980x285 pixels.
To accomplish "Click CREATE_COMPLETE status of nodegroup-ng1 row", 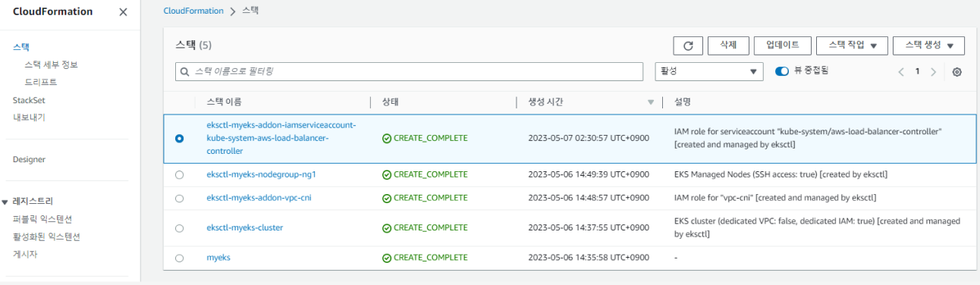I will (x=425, y=174).
